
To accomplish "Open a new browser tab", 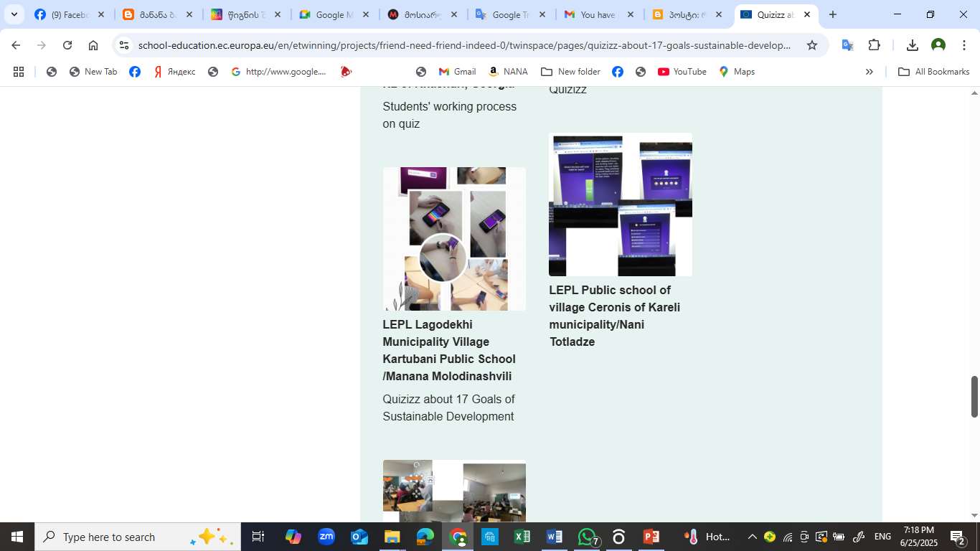I will 833,14.
